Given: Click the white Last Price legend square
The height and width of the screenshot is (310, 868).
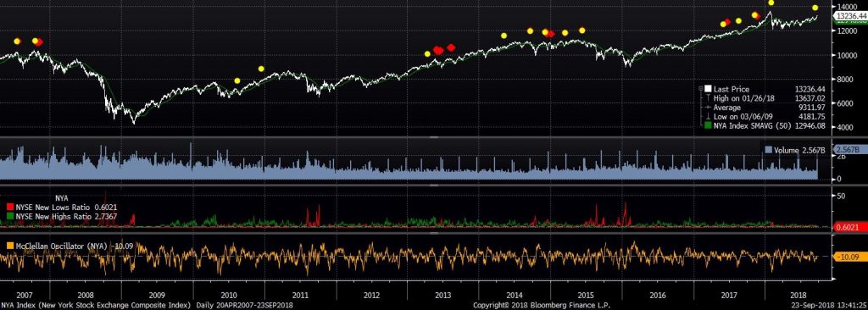Looking at the screenshot, I should [708, 89].
